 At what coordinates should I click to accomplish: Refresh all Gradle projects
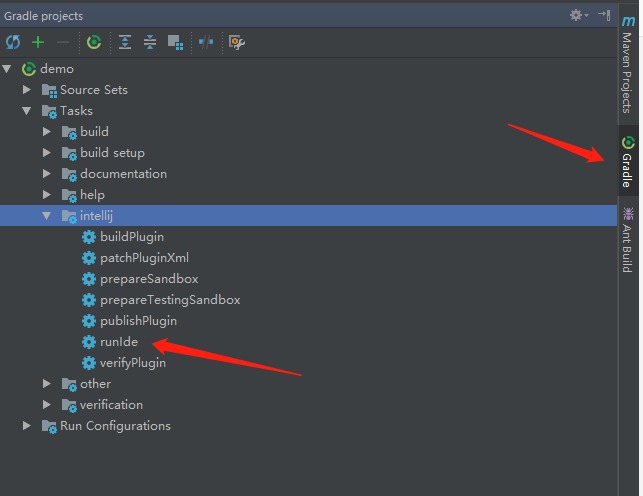(x=13, y=42)
